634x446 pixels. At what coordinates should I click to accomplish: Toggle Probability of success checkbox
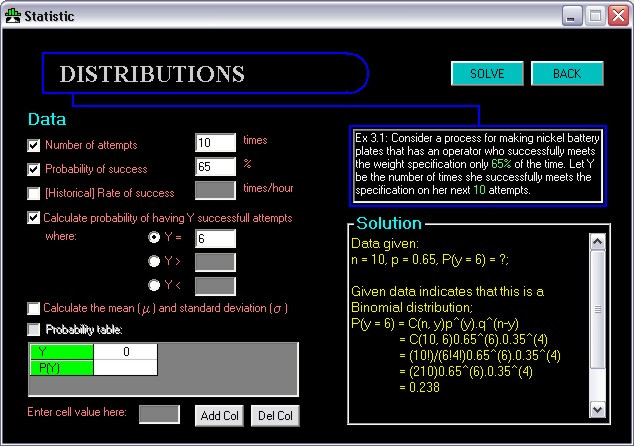pos(34,169)
